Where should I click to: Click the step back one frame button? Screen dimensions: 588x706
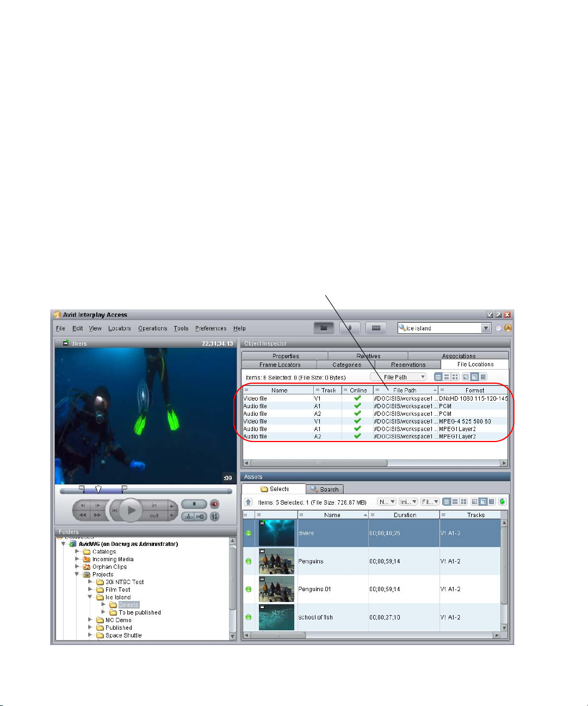coord(83,506)
